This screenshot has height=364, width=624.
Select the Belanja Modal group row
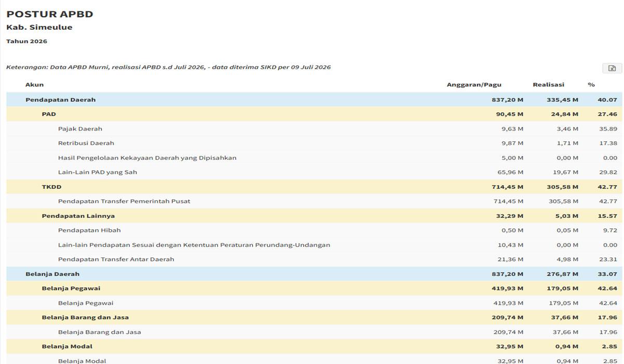(x=315, y=346)
